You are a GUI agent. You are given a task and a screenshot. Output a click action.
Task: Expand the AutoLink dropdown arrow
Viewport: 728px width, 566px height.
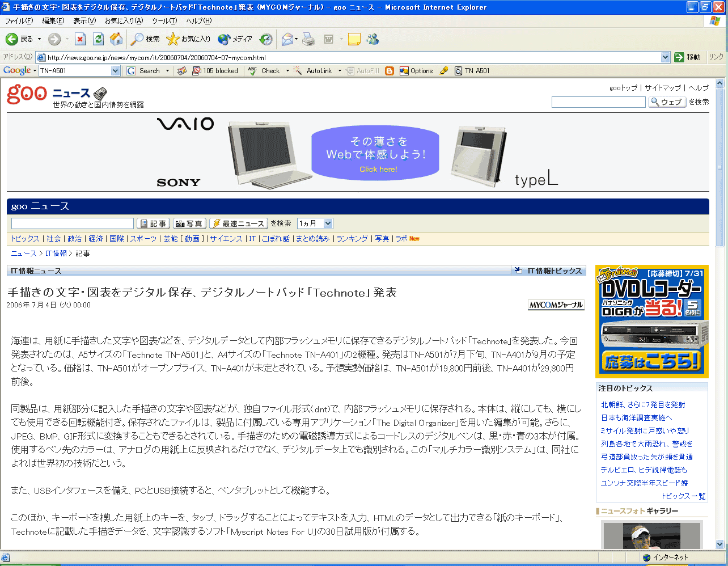340,71
